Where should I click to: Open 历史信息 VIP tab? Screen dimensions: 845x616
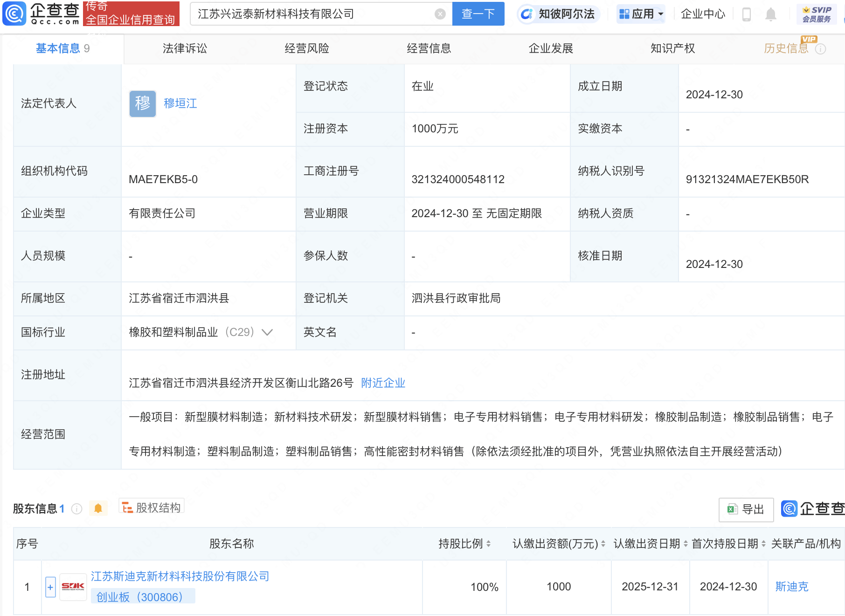pyautogui.click(x=786, y=48)
